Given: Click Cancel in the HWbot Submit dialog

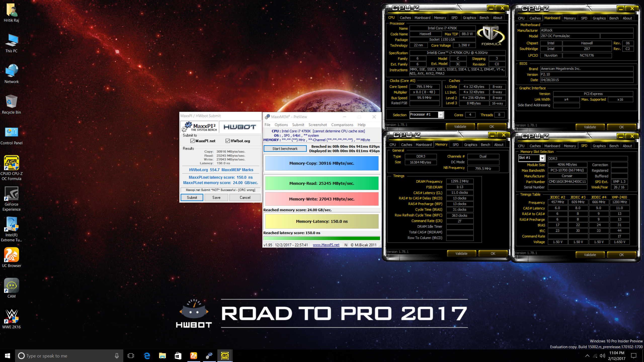Looking at the screenshot, I should pyautogui.click(x=245, y=197).
